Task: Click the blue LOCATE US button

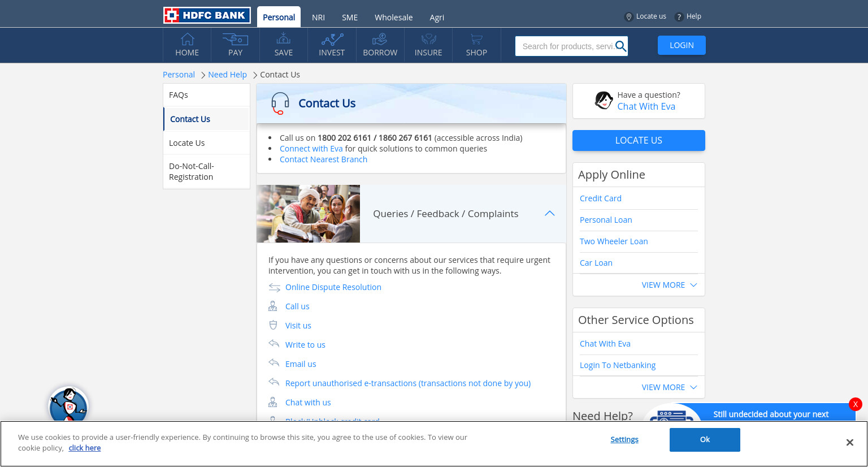Action: pos(639,140)
